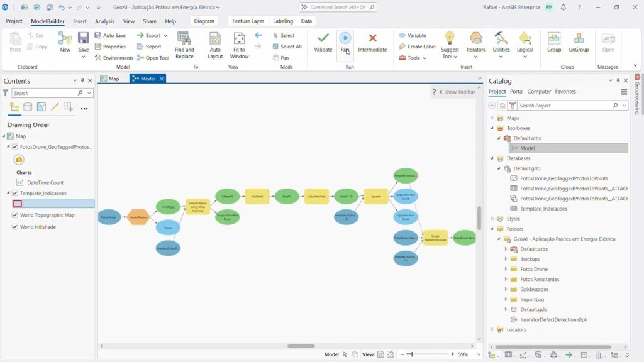Image resolution: width=644 pixels, height=362 pixels.
Task: Click the horizontal scrollbar thumb of model canvas
Action: (301, 346)
